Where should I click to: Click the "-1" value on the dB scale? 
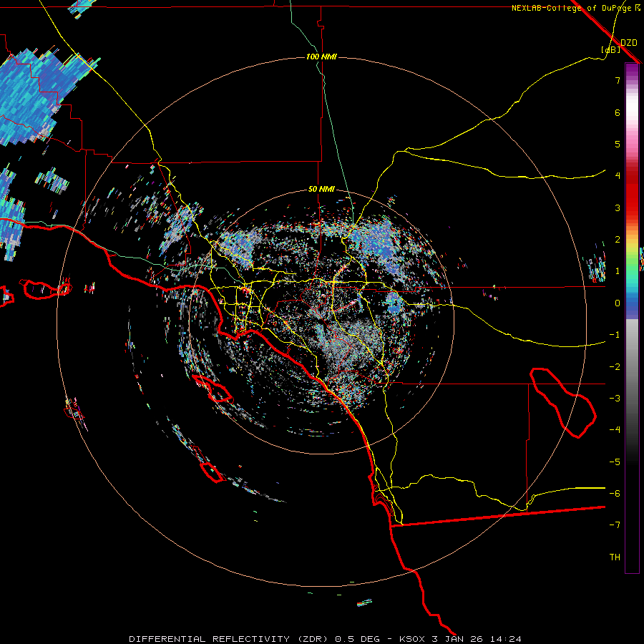point(615,335)
